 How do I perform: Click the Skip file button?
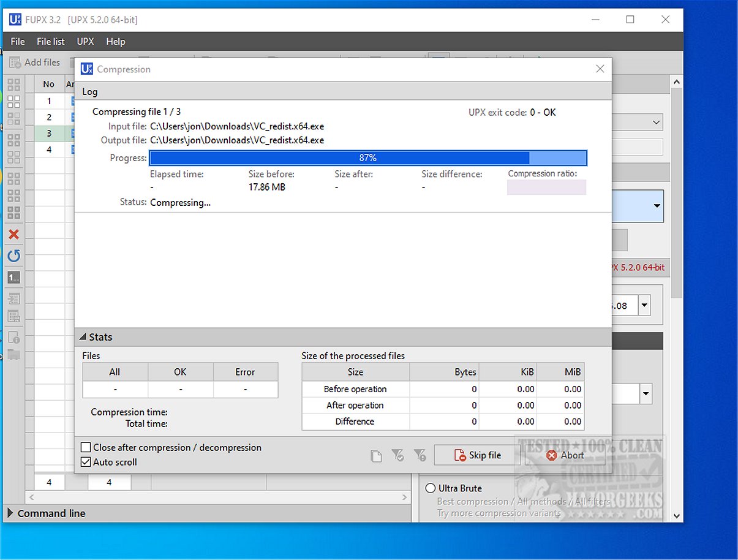point(478,455)
